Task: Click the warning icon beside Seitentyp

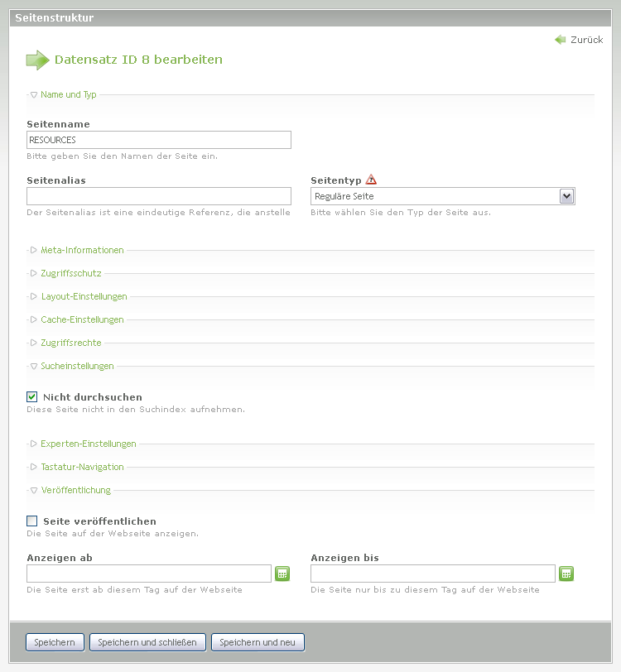Action: pyautogui.click(x=371, y=180)
